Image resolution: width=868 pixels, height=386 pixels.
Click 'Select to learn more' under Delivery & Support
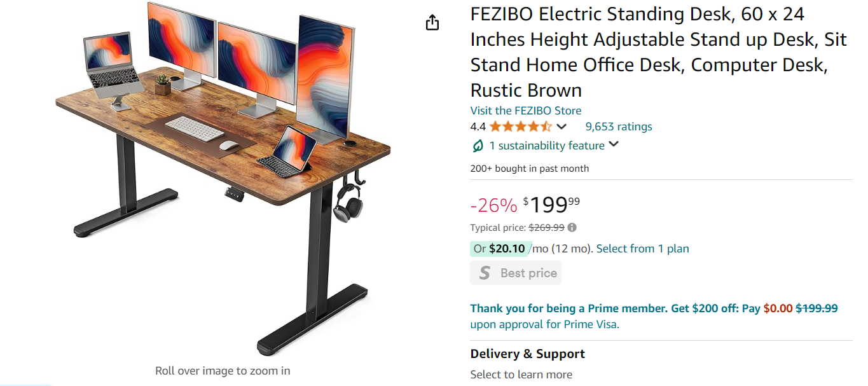point(521,375)
